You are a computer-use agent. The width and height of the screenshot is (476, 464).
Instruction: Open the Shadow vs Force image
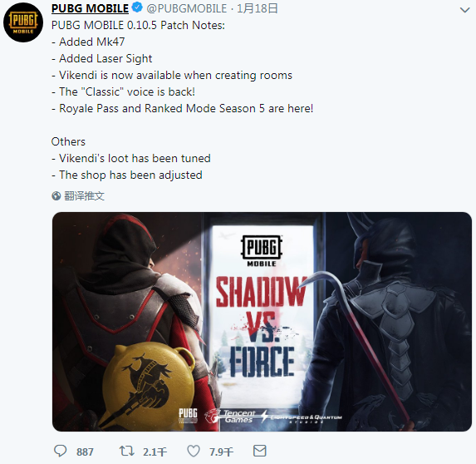click(x=262, y=322)
